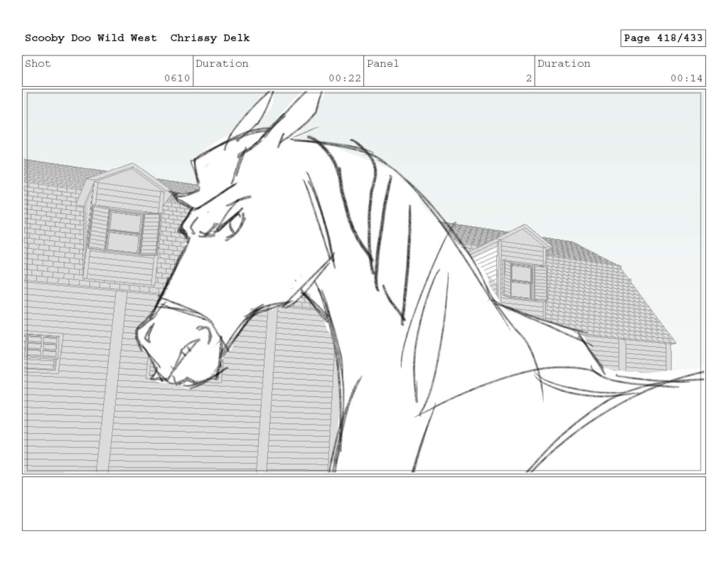Screen dimensions: 728x564
Task: Click the "Panel" label
Action: pyautogui.click(x=383, y=63)
